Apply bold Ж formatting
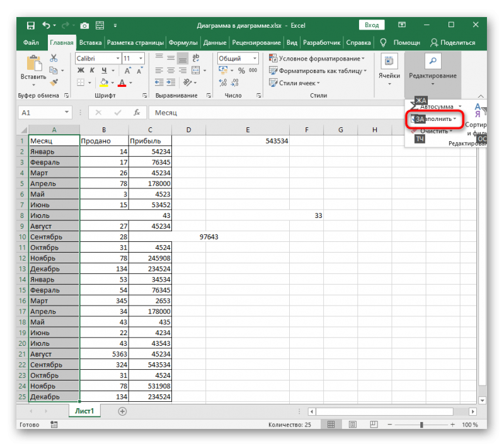 pyautogui.click(x=81, y=70)
